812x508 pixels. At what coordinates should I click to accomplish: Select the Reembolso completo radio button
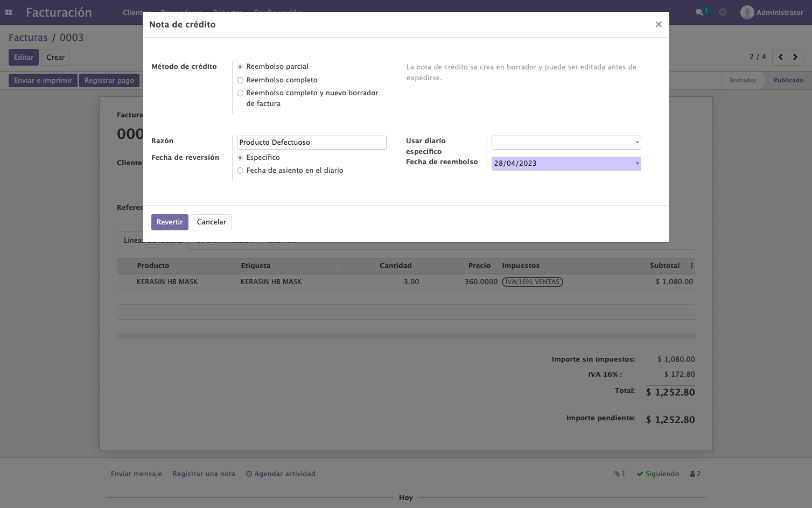point(240,80)
